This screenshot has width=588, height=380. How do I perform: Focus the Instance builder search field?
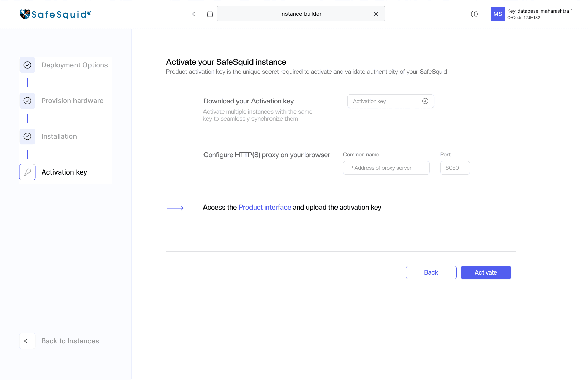pos(301,14)
